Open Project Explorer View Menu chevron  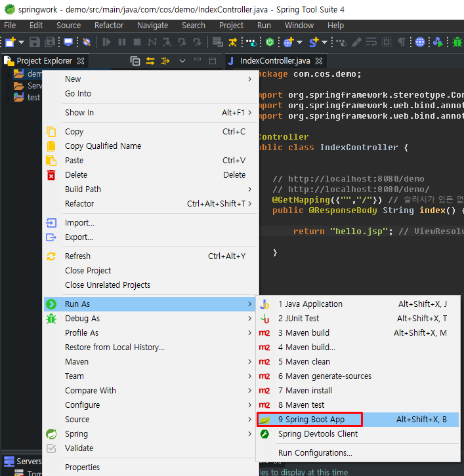click(182, 62)
